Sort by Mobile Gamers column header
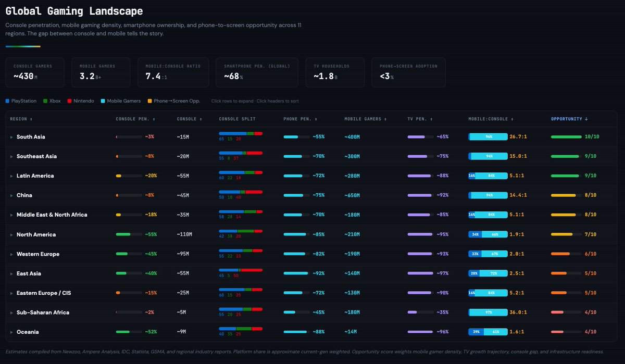 coord(366,119)
